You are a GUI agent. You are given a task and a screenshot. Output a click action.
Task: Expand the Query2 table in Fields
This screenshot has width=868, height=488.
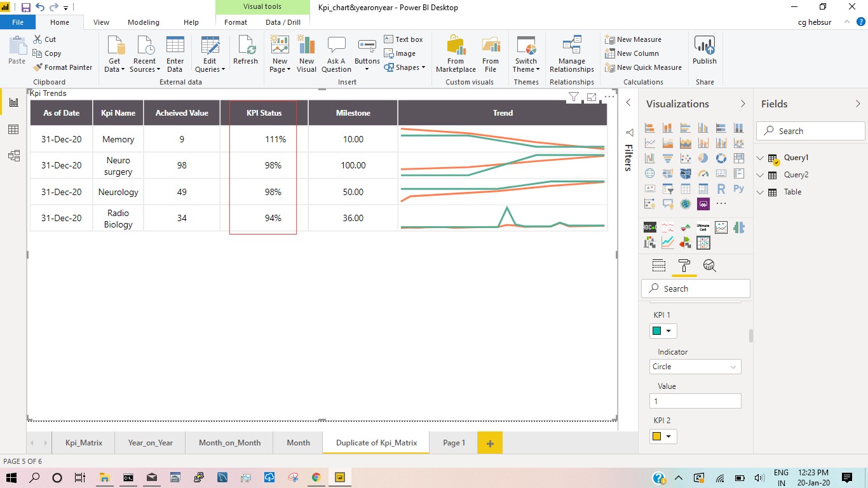[x=761, y=175]
